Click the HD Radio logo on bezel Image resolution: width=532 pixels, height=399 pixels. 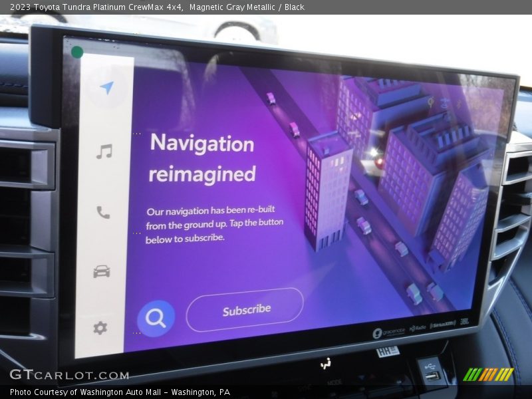418,328
